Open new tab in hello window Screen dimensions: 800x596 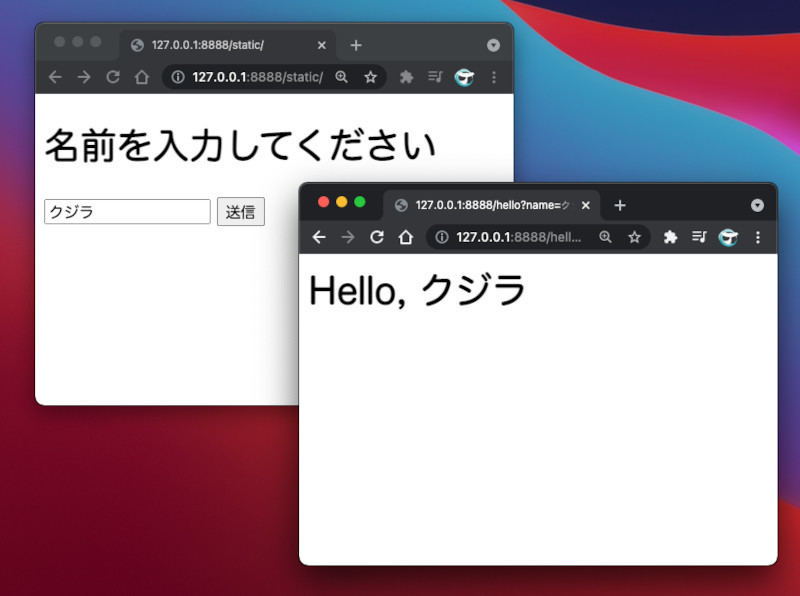tap(620, 205)
